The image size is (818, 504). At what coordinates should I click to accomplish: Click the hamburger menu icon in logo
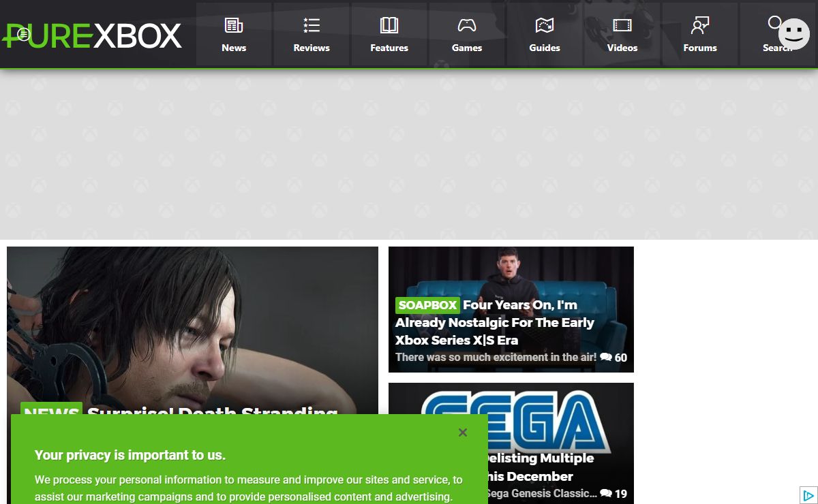coord(23,34)
